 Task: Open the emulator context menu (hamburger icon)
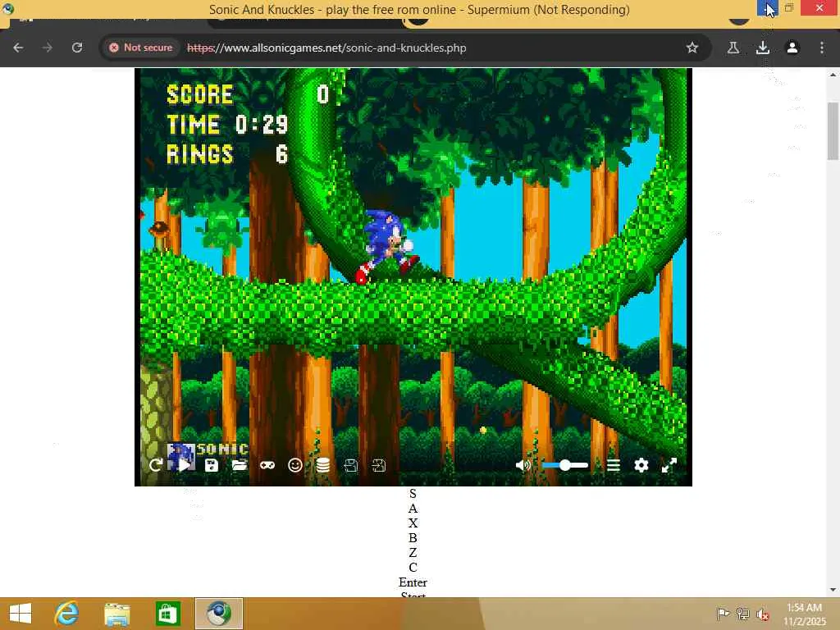click(x=614, y=466)
